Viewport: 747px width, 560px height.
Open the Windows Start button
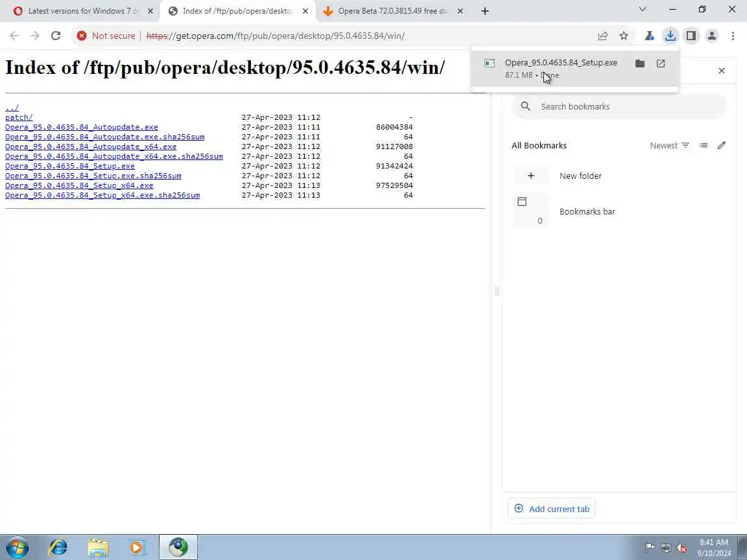[17, 548]
